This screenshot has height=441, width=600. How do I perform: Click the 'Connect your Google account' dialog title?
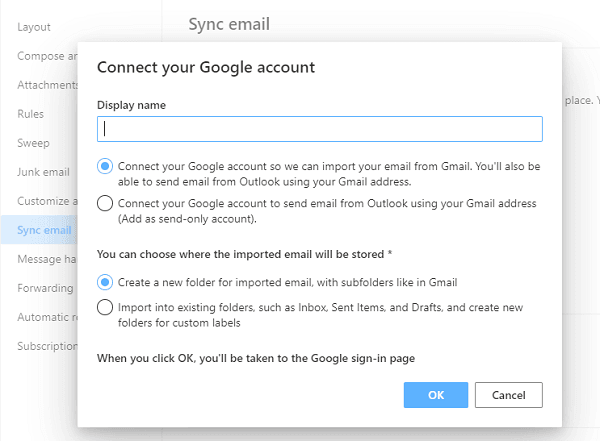tap(206, 67)
